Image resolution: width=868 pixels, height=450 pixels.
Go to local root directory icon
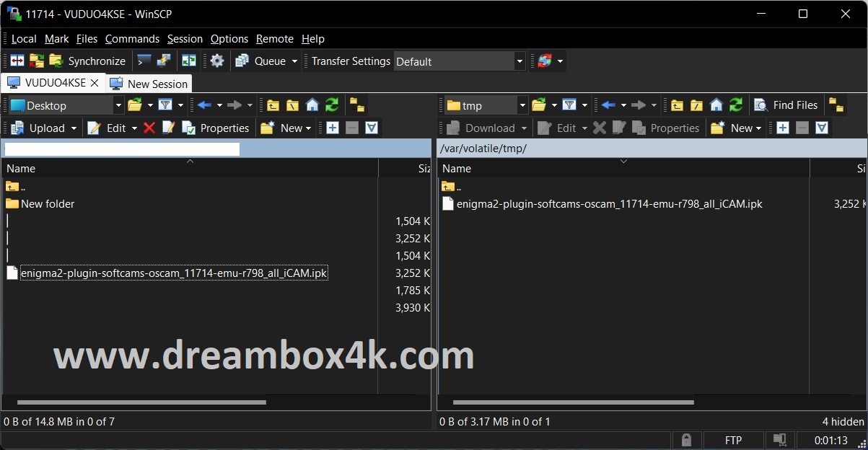(x=292, y=105)
